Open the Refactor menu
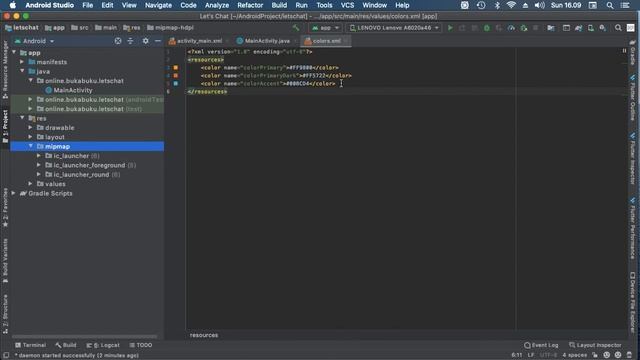The height and width of the screenshot is (360, 640). (x=250, y=5)
